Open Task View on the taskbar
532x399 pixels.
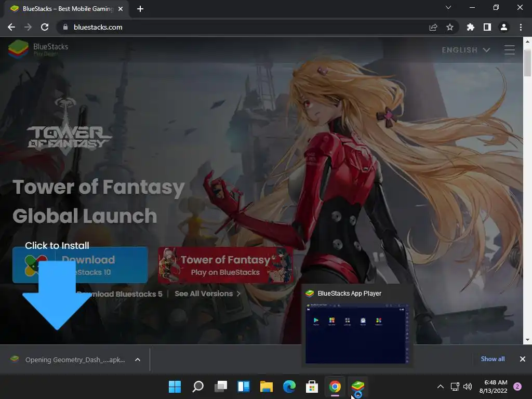pyautogui.click(x=221, y=387)
